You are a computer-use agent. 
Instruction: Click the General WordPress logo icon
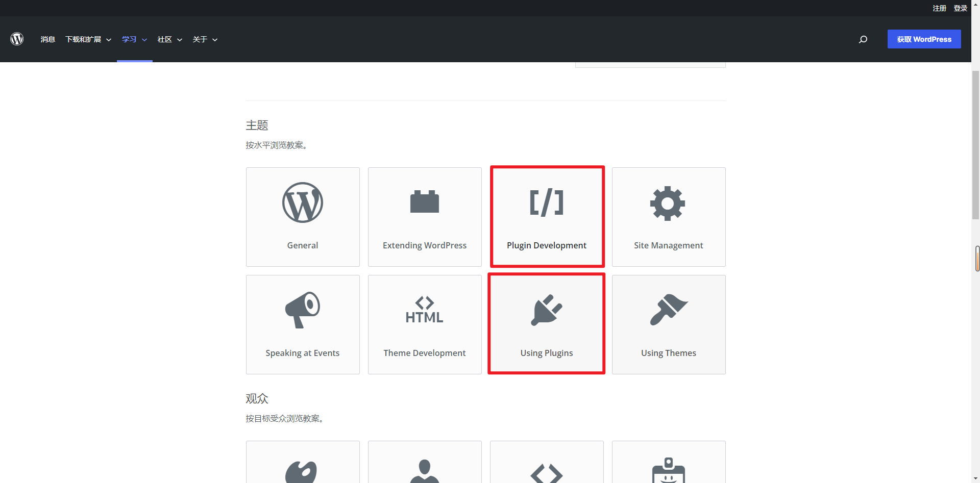(303, 202)
